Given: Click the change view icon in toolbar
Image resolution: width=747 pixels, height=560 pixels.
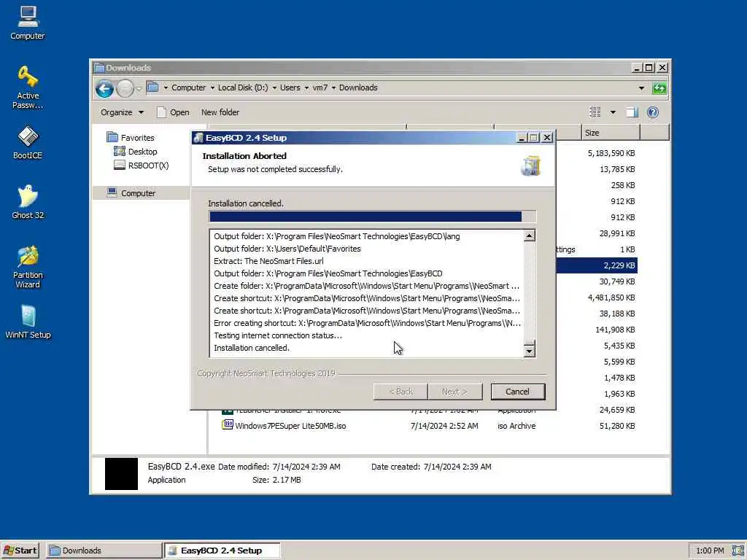Looking at the screenshot, I should [x=595, y=112].
